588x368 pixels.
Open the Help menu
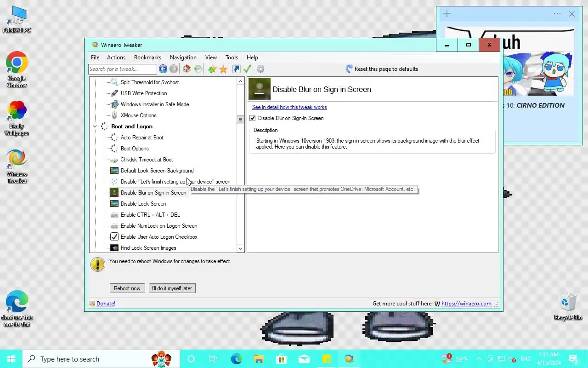(252, 57)
